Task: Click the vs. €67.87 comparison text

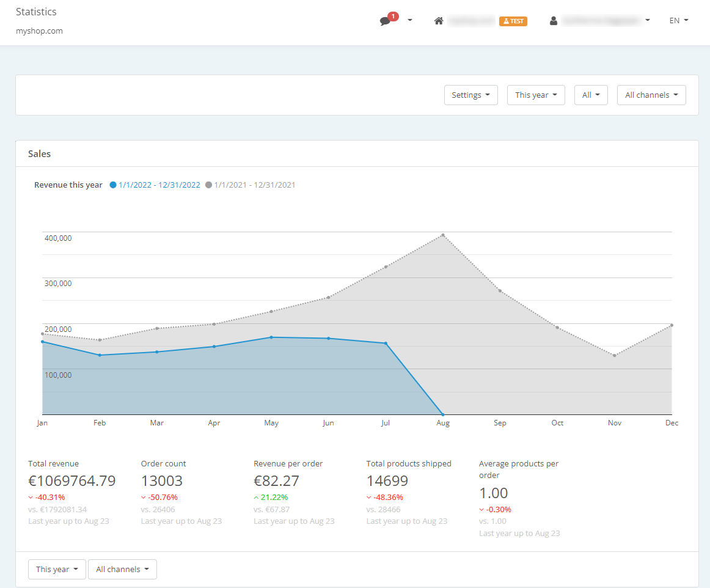Action: (272, 510)
